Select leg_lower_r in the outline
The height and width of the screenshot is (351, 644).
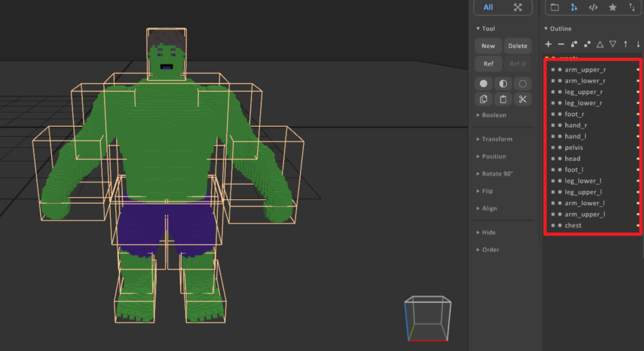point(583,103)
